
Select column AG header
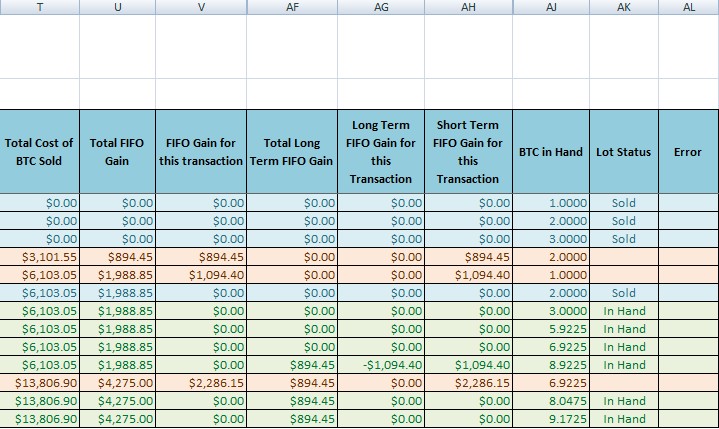(x=381, y=7)
